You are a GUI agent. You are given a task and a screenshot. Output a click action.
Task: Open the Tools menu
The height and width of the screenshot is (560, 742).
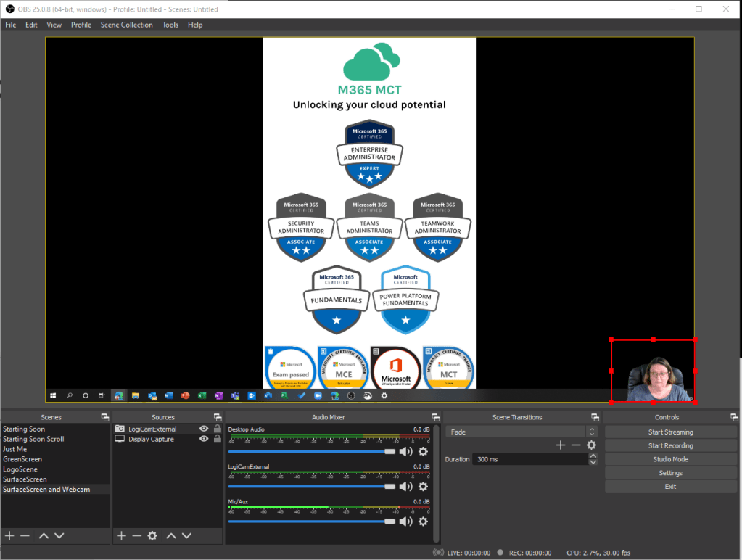point(170,25)
